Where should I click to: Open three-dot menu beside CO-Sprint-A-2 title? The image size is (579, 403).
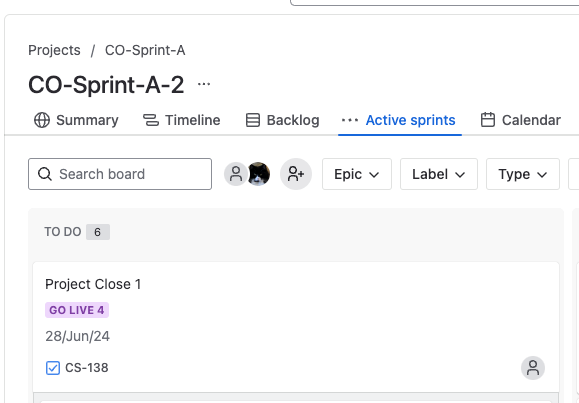[204, 84]
